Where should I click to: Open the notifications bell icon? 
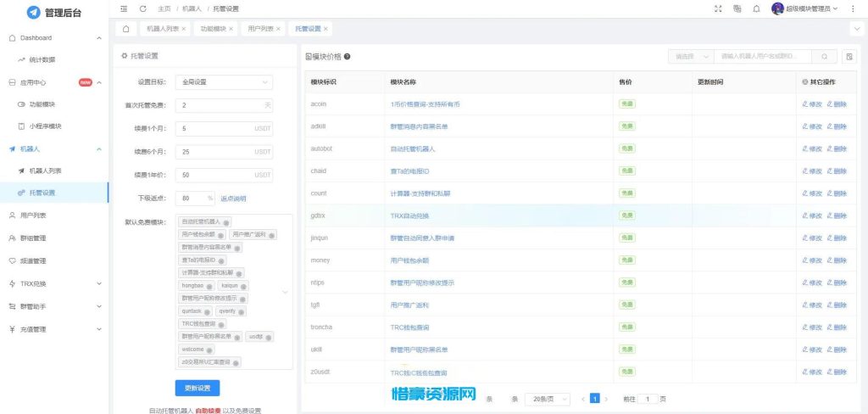click(x=756, y=8)
